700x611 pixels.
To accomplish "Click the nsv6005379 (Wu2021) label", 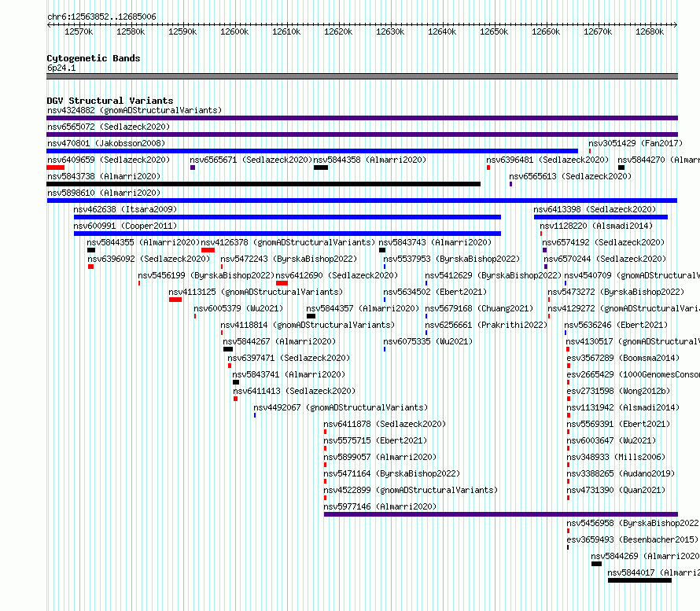I will (x=238, y=308).
